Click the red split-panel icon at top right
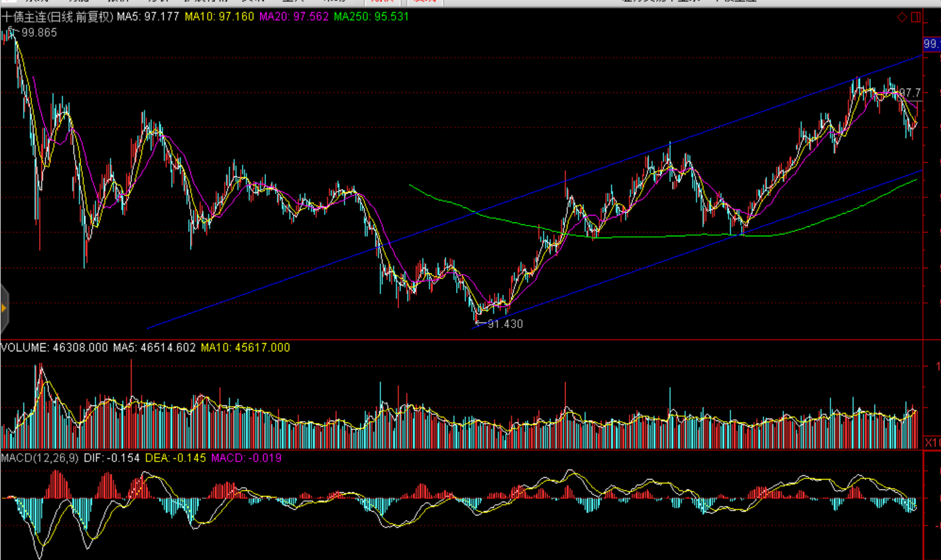The height and width of the screenshot is (560, 941). [916, 17]
